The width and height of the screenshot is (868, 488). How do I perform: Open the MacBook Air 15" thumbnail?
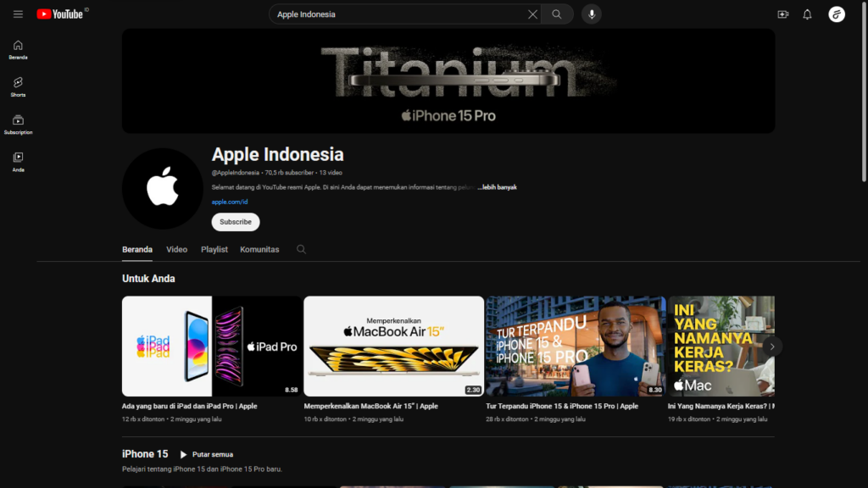[x=393, y=347]
